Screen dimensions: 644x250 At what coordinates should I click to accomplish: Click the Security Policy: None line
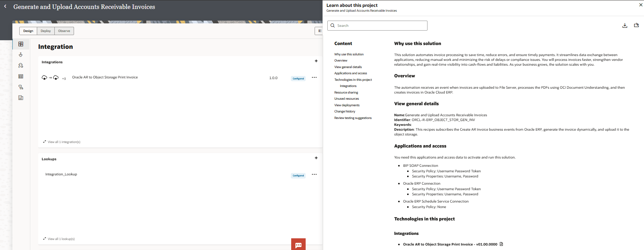tap(429, 207)
